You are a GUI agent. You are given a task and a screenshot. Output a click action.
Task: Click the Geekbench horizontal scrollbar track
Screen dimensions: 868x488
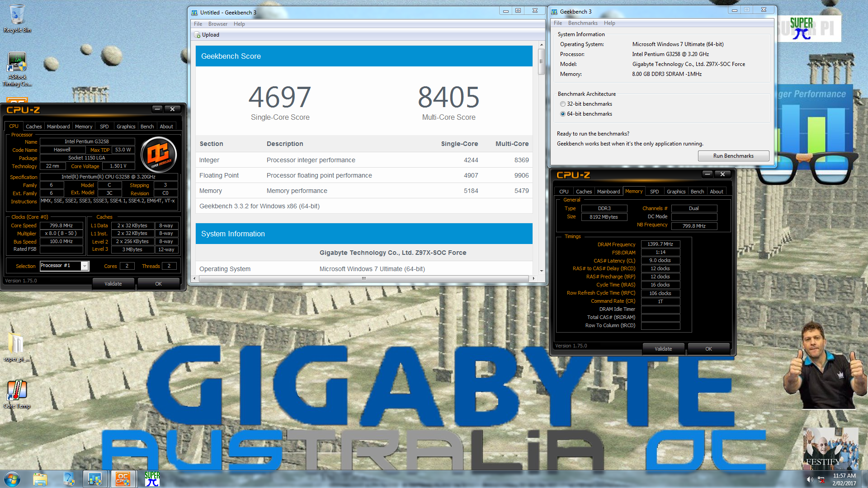coord(364,278)
